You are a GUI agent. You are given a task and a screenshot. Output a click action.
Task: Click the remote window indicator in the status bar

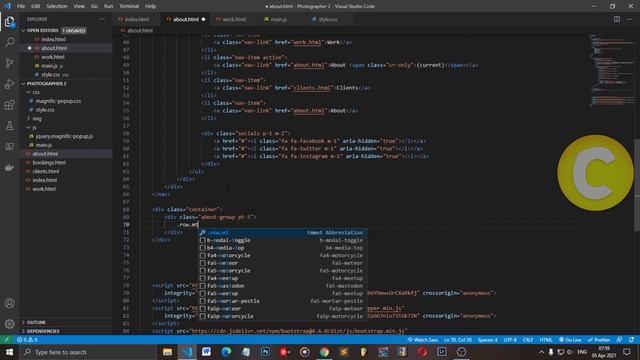click(7, 340)
